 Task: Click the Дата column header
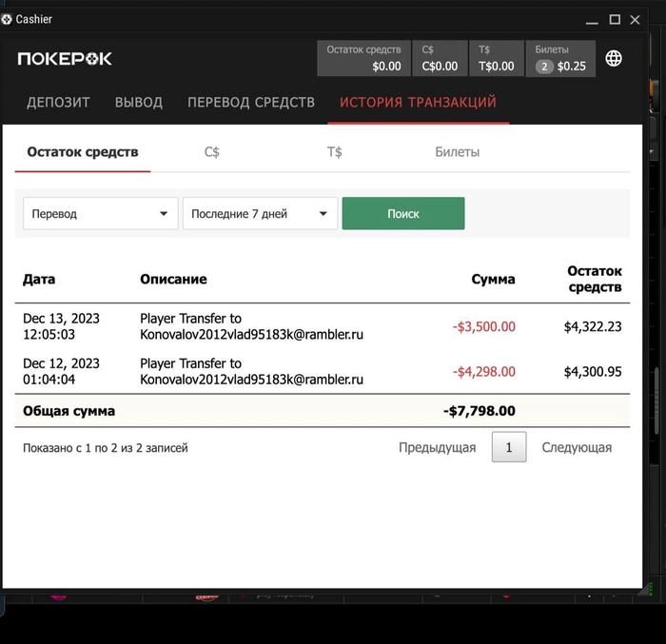coord(39,279)
